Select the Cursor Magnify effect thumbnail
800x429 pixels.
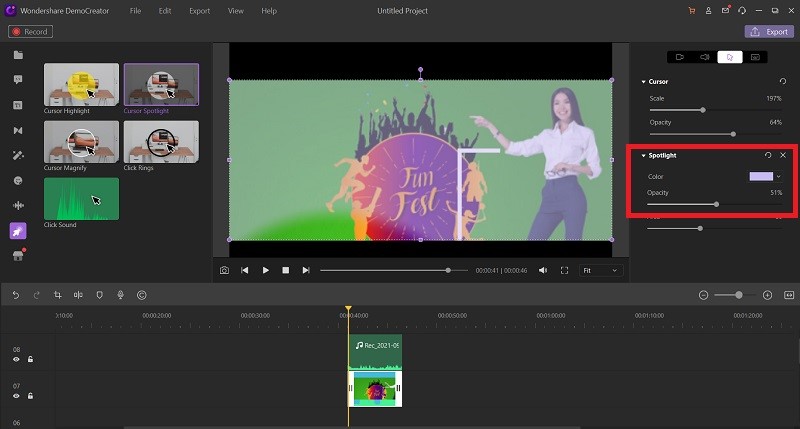pos(81,142)
